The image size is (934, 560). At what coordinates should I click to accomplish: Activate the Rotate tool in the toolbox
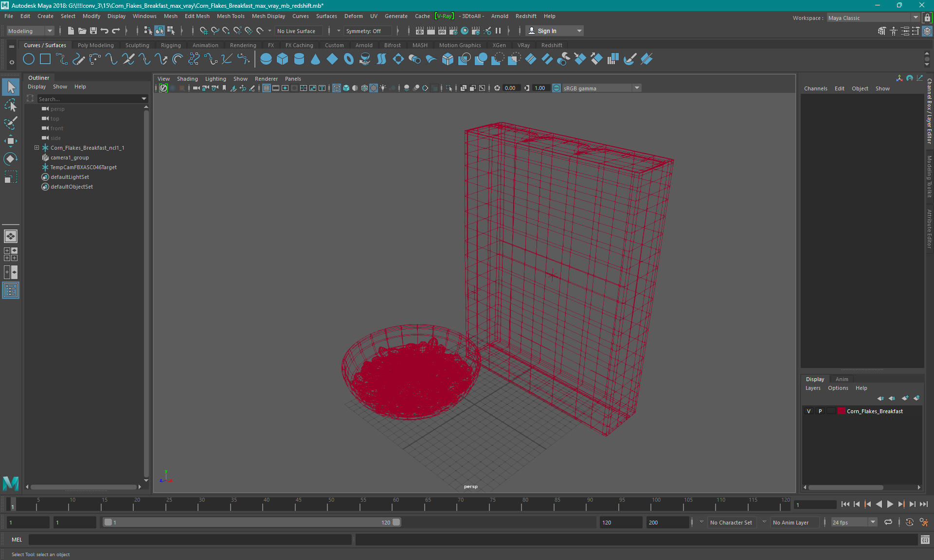pos(11,159)
